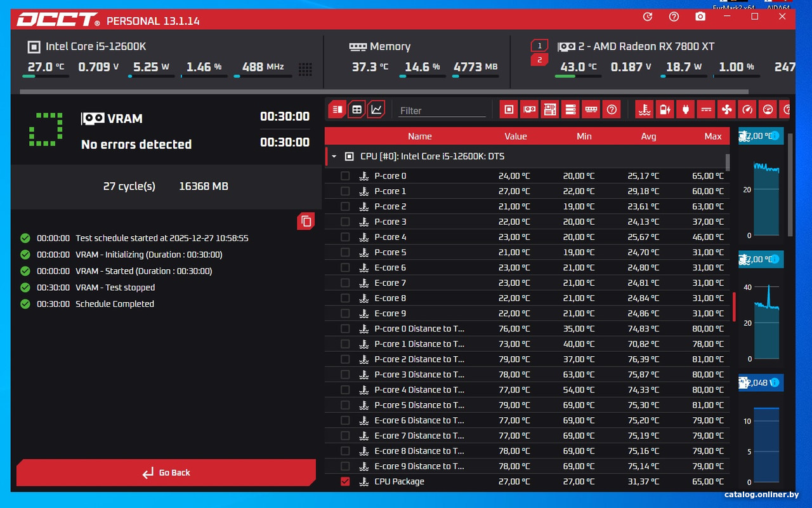Click the 'Test schedule started' log entry
The width and height of the screenshot is (812, 508).
(162, 238)
